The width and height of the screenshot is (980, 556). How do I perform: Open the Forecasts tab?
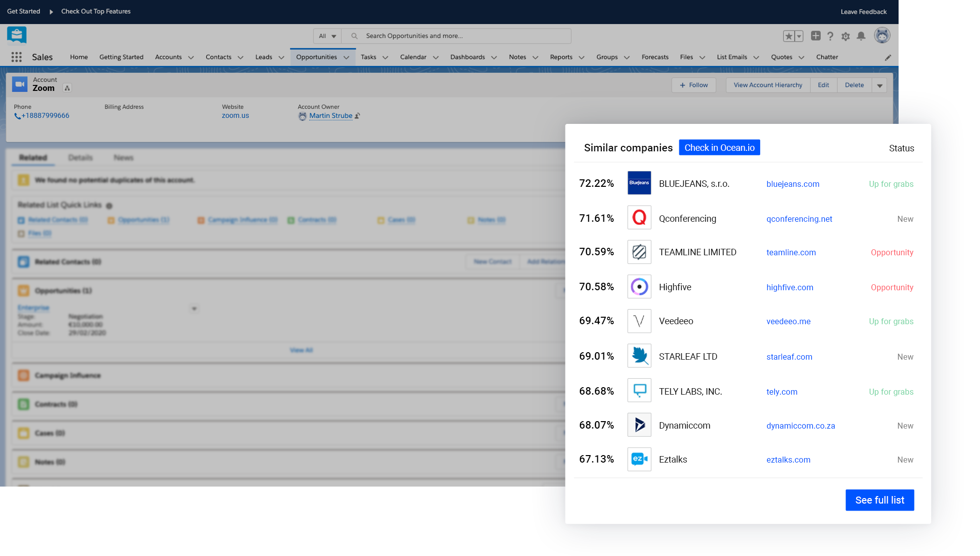click(x=655, y=57)
